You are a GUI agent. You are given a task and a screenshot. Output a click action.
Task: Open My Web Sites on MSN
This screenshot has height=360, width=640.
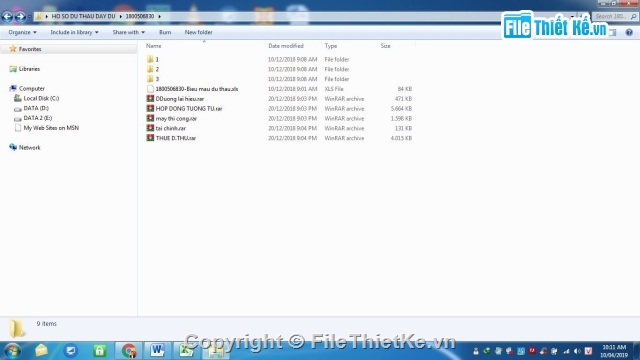[x=51, y=128]
